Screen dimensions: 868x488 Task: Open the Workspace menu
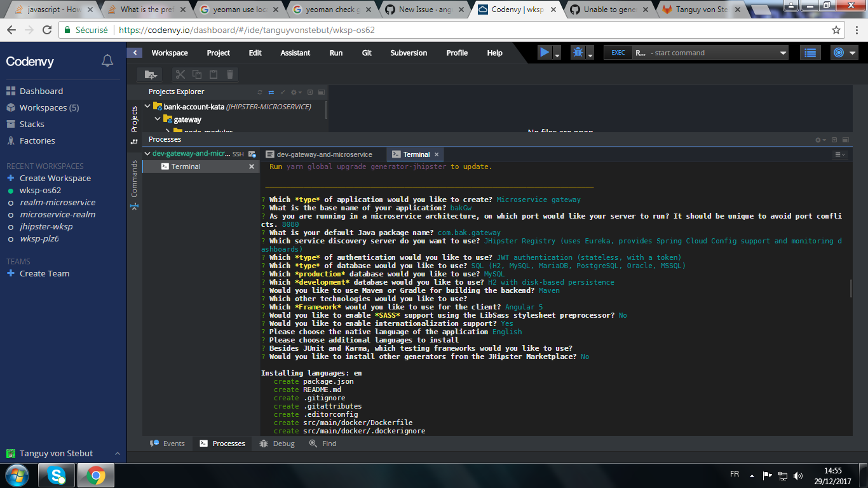click(x=170, y=53)
